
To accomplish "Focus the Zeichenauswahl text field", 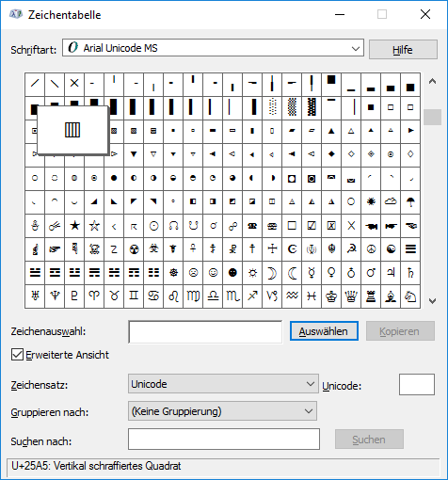I will pyautogui.click(x=205, y=331).
